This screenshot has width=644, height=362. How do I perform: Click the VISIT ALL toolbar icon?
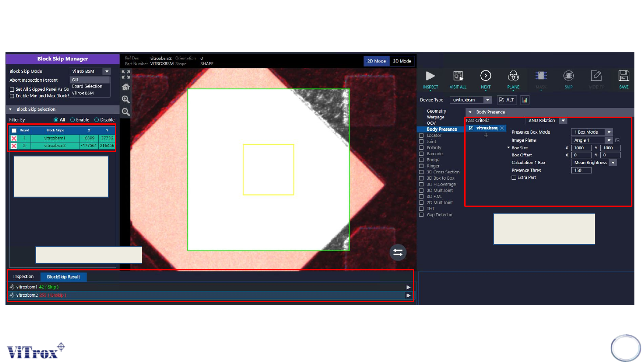458,76
